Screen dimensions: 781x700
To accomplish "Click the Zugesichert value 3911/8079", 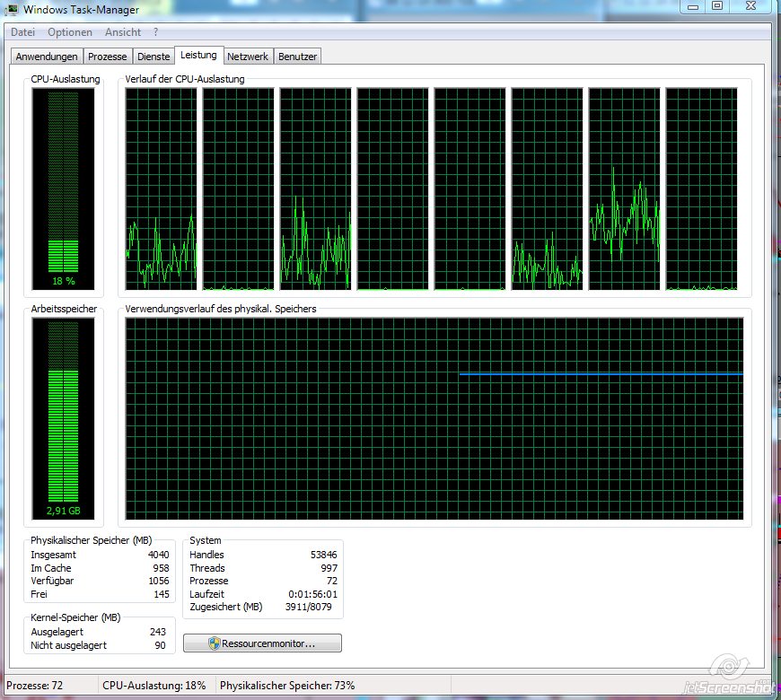I will coord(308,607).
